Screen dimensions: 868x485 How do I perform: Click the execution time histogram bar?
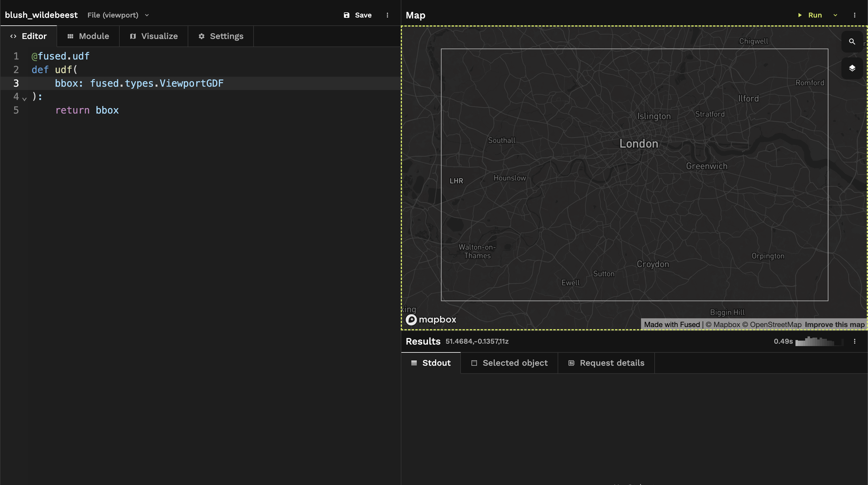[819, 342]
